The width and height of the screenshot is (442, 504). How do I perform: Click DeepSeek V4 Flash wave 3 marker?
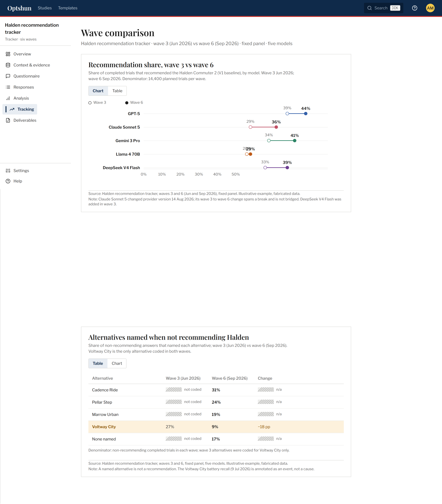pos(265,168)
